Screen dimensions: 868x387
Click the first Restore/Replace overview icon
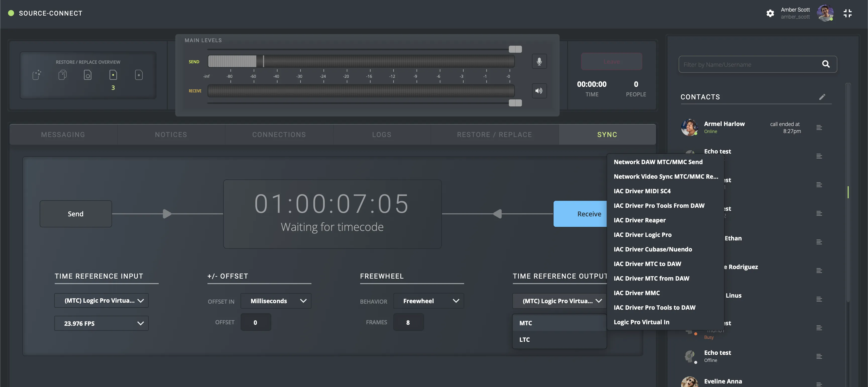[37, 75]
